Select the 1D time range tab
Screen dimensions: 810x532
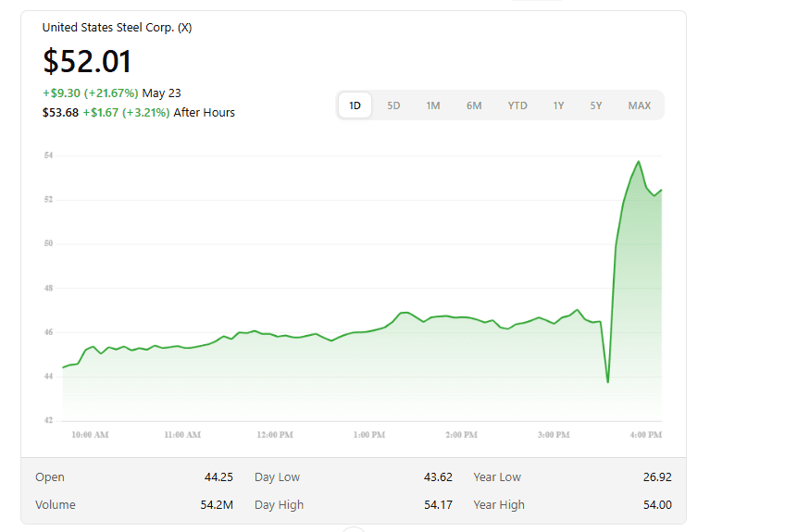355,105
